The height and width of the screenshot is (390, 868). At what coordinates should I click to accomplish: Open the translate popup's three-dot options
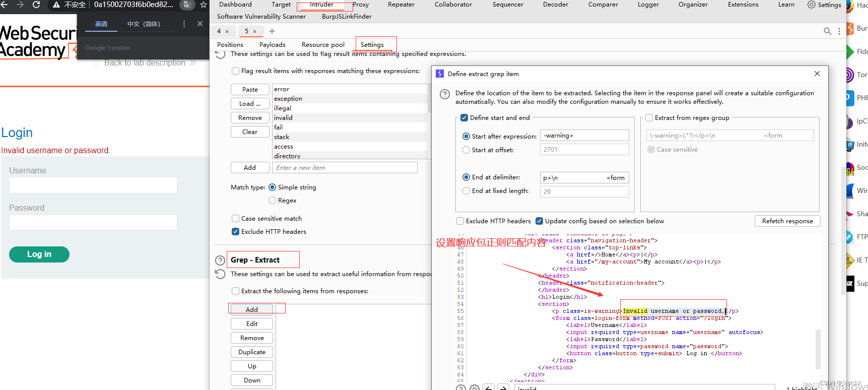point(184,24)
